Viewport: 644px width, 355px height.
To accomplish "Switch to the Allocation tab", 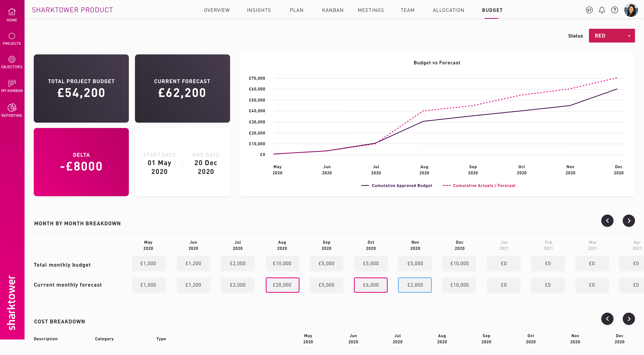I will click(448, 10).
